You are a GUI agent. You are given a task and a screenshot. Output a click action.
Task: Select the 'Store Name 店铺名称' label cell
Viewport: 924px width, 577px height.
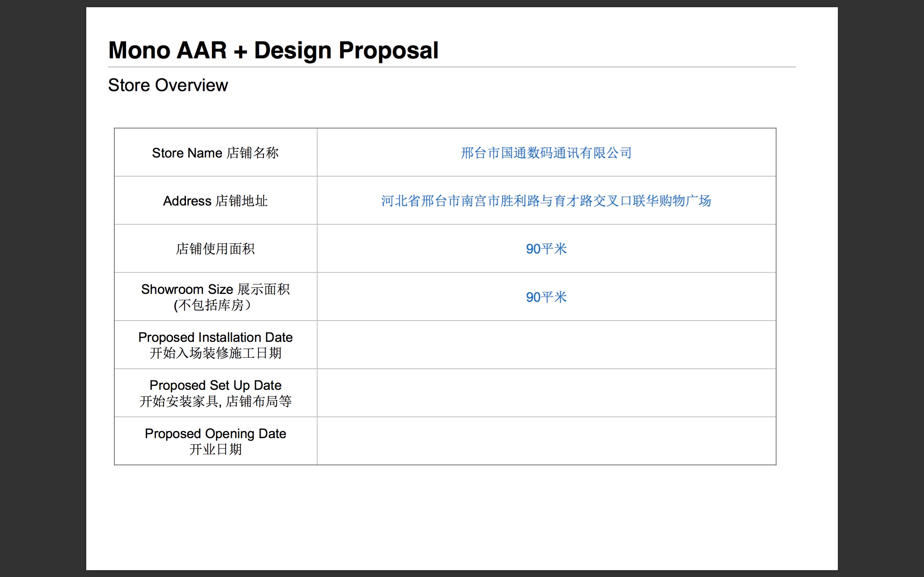pos(215,153)
